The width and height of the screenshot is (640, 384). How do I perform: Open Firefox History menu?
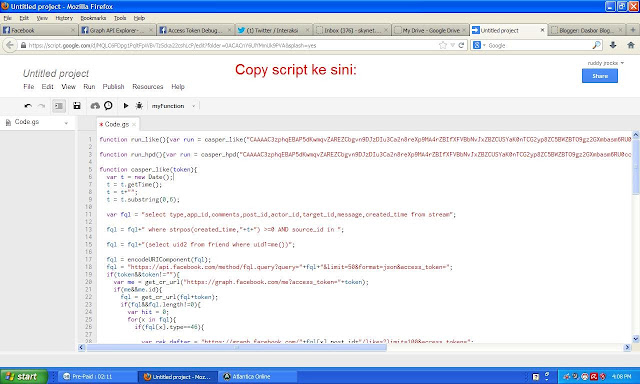pos(64,18)
